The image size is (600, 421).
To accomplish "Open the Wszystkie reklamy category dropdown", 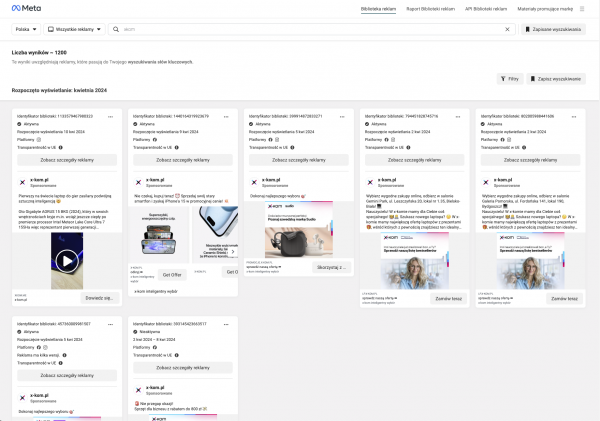I will point(73,31).
